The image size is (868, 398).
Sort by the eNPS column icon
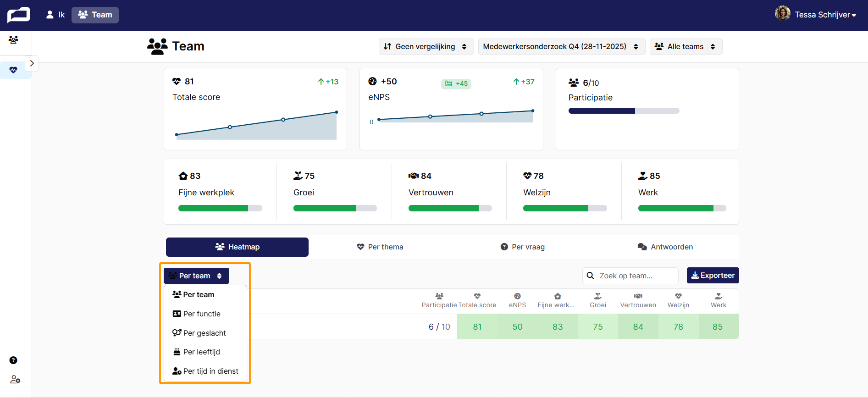[x=517, y=296]
